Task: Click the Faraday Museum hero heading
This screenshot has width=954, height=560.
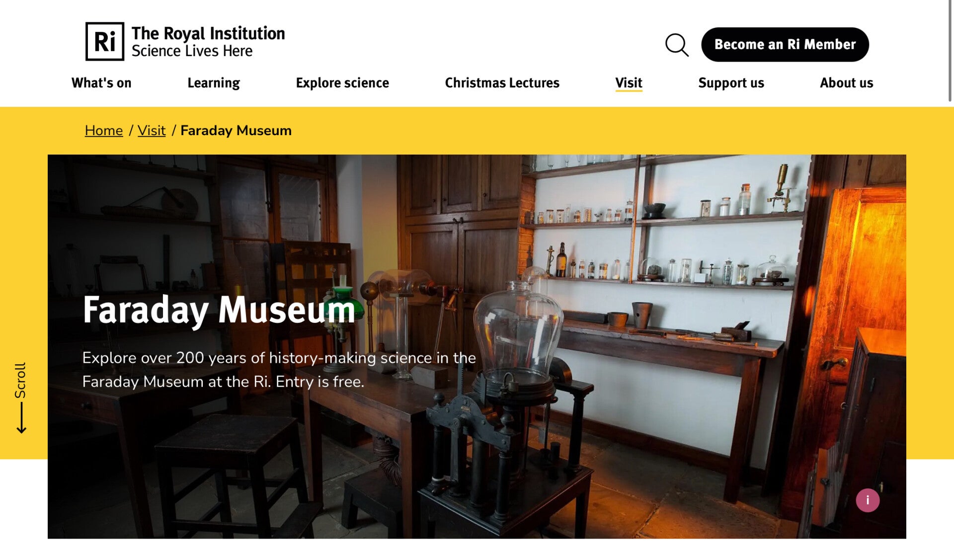Action: tap(219, 310)
